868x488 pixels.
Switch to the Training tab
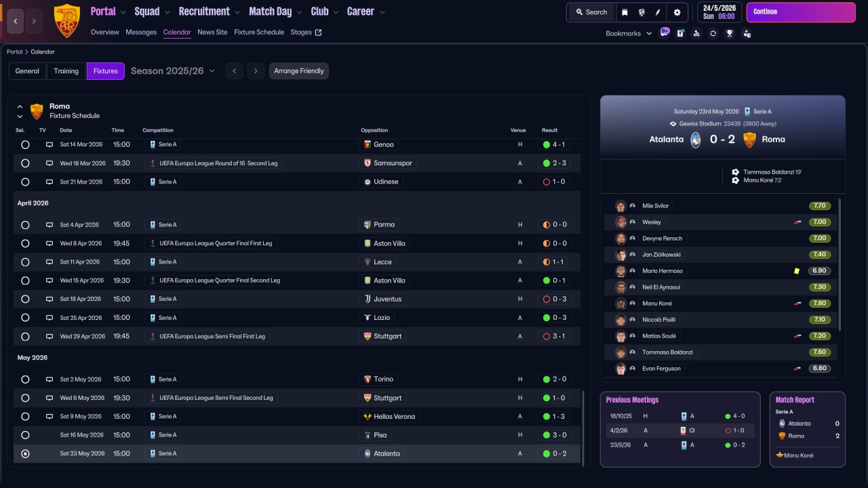coord(66,71)
